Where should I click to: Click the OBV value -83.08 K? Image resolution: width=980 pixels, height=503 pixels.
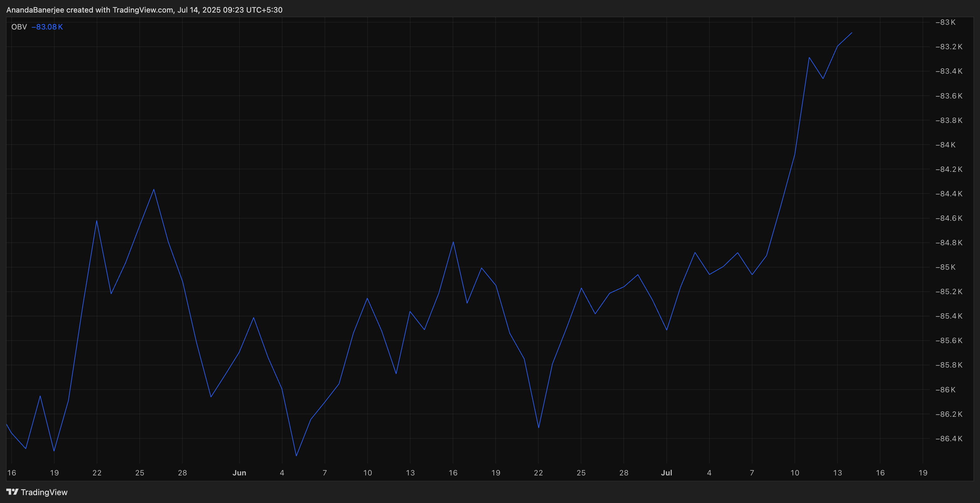pyautogui.click(x=47, y=27)
